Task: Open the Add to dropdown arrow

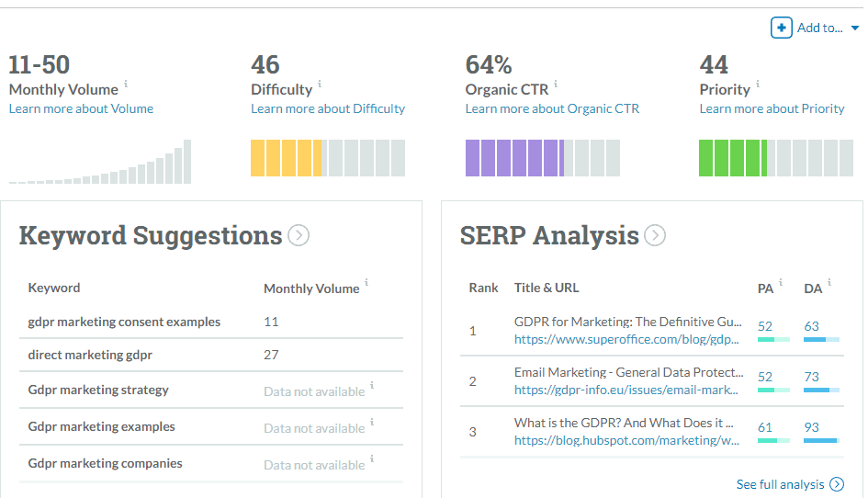Action: pyautogui.click(x=855, y=28)
